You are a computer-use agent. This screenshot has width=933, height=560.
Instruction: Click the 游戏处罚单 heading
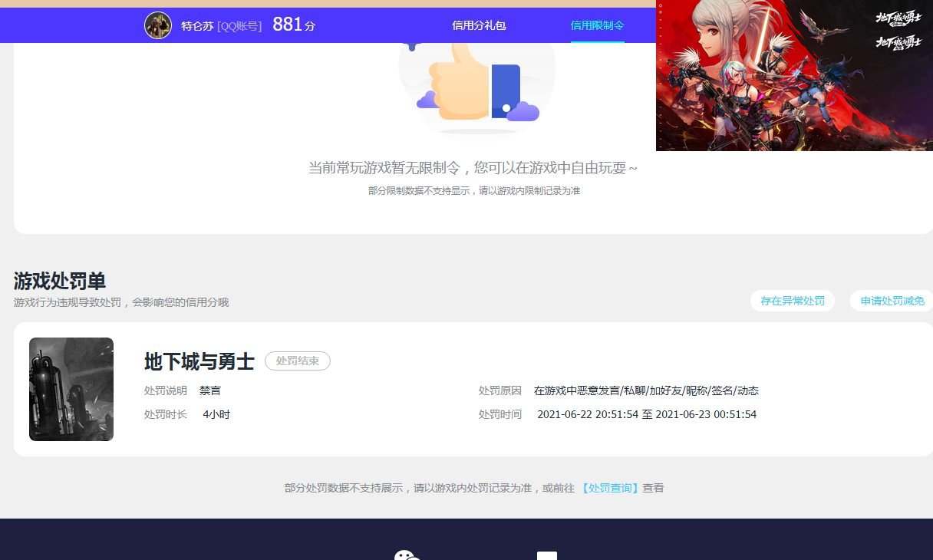point(60,281)
